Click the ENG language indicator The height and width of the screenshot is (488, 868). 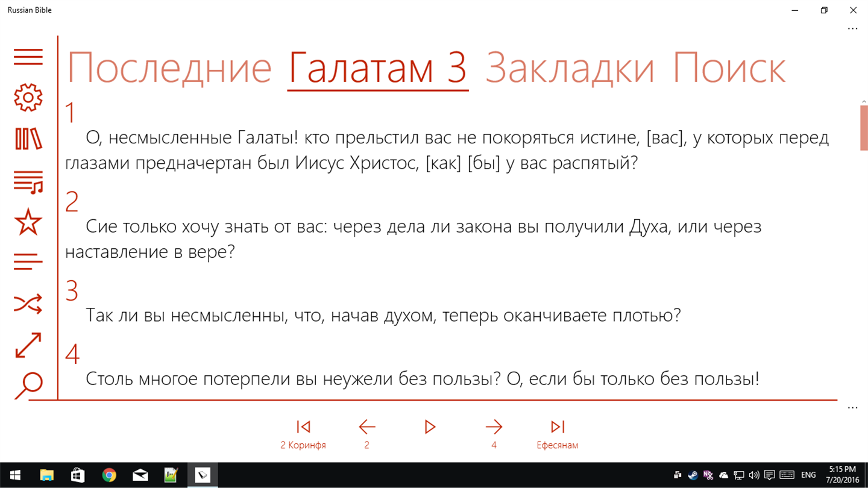[808, 475]
